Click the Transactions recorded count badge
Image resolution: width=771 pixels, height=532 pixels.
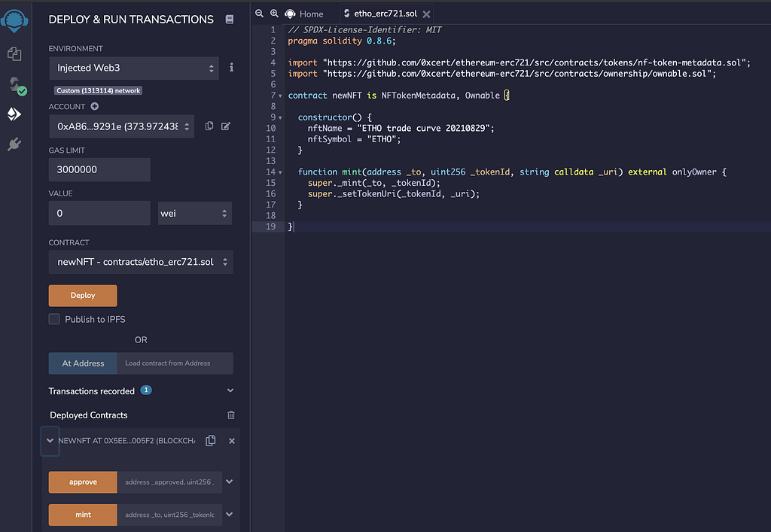click(146, 390)
